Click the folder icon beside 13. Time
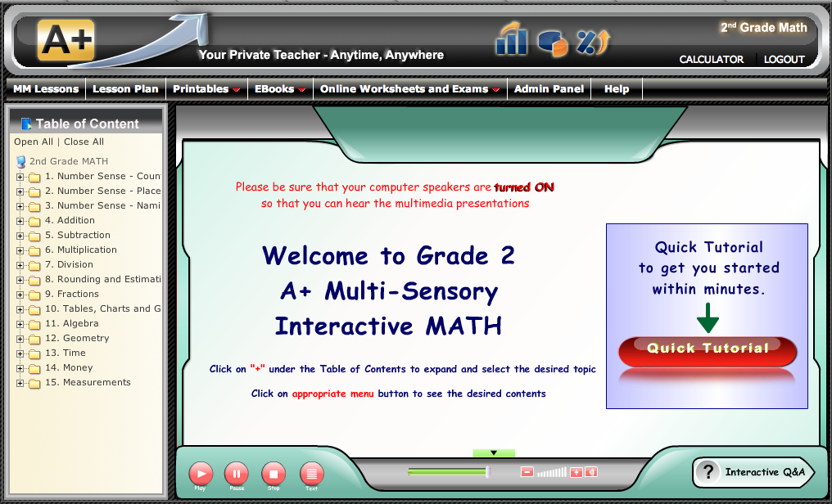Image resolution: width=832 pixels, height=504 pixels. tap(34, 354)
